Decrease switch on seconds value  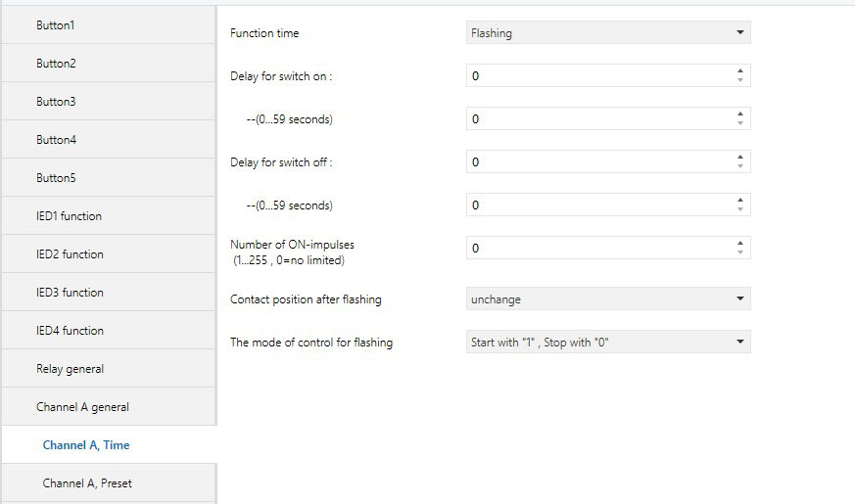740,123
